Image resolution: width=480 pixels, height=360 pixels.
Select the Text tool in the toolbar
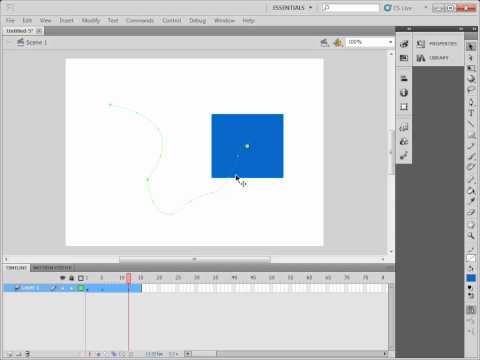pos(471,113)
